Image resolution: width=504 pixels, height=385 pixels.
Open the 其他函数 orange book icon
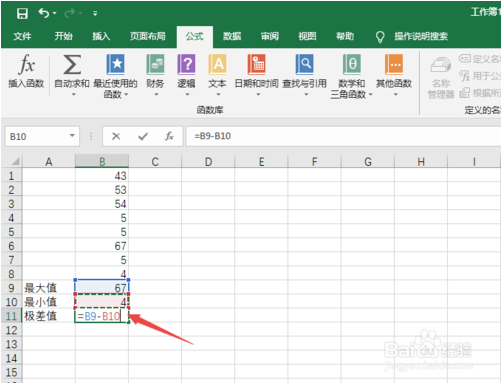394,64
